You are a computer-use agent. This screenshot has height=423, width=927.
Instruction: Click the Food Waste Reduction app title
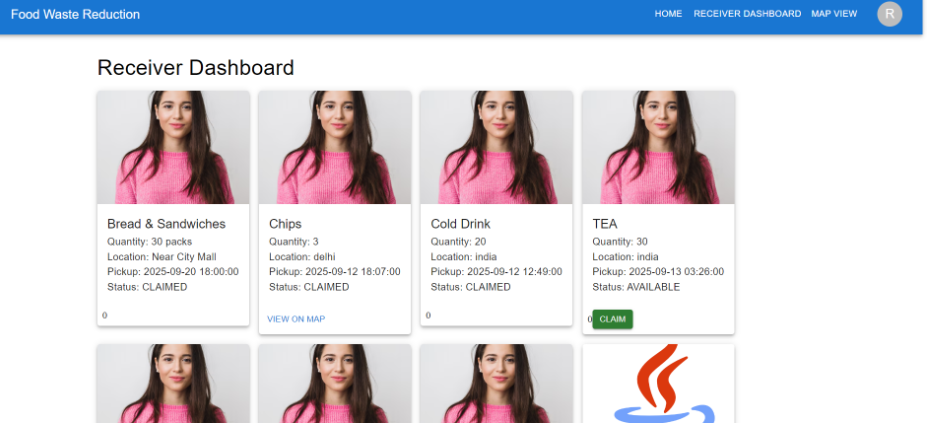click(75, 15)
